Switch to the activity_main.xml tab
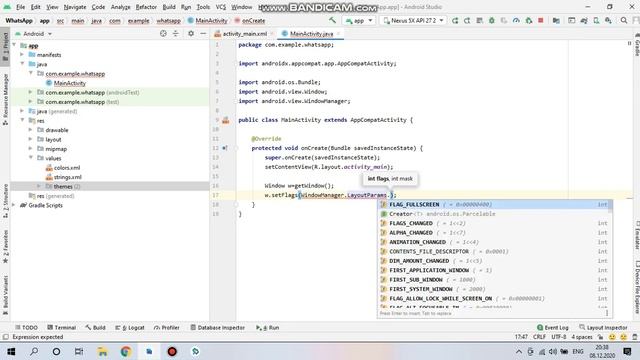This screenshot has width=640, height=360. pyautogui.click(x=244, y=34)
